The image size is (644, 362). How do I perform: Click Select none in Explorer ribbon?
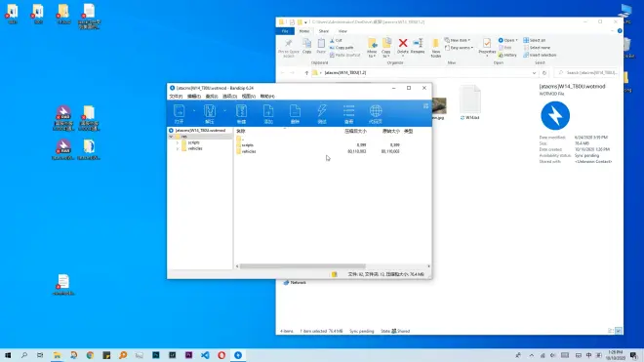[537, 48]
